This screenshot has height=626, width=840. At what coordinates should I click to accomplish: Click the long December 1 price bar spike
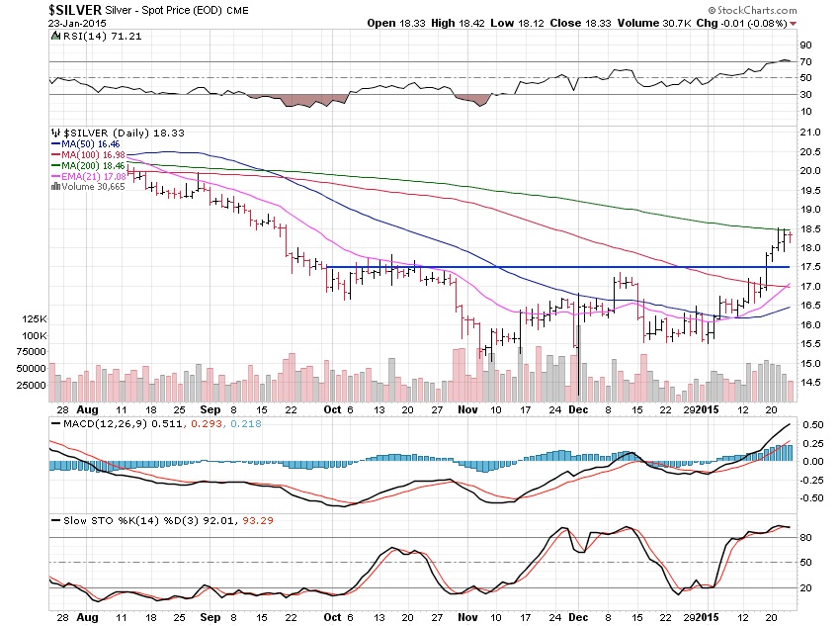(579, 344)
